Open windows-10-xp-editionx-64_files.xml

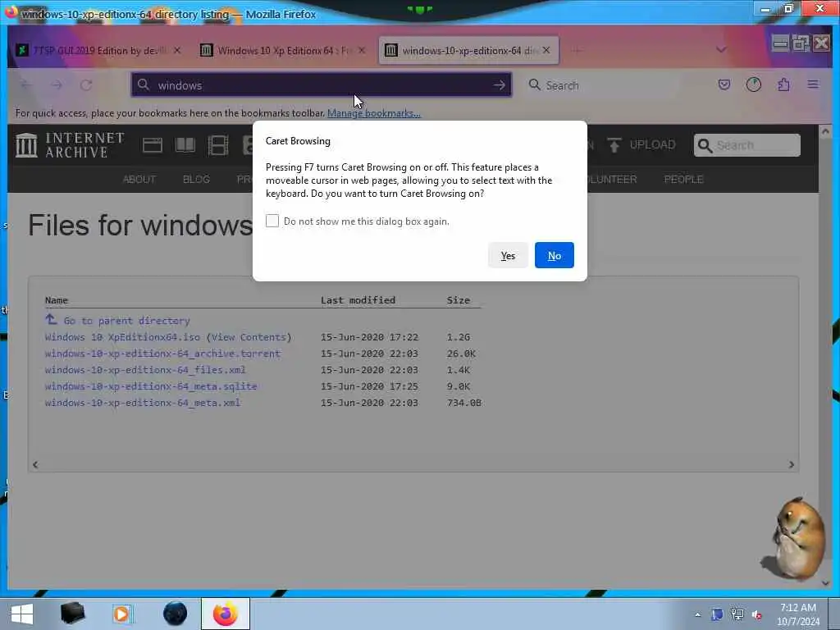[x=145, y=370]
